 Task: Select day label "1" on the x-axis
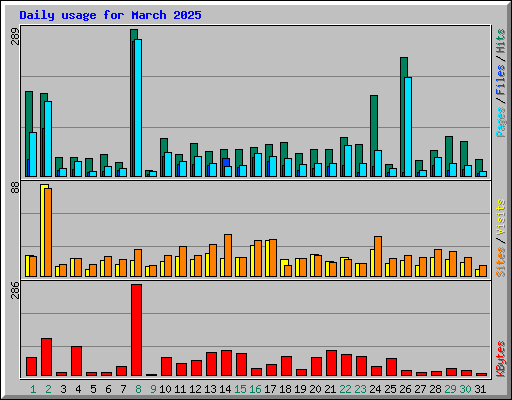point(33,389)
